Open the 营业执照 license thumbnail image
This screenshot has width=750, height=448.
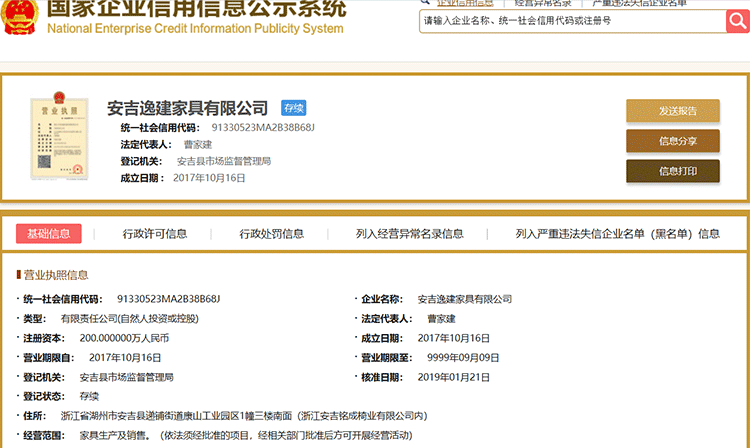59,135
